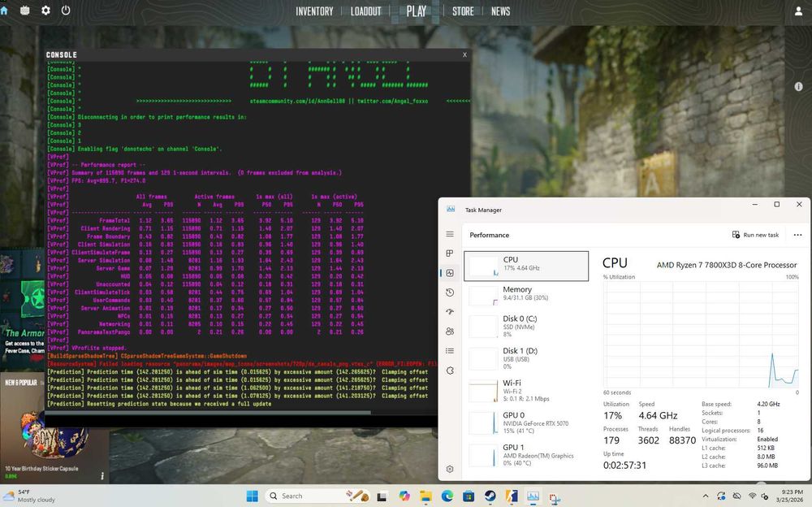The image size is (812, 507).
Task: Launch Copilot from the taskbar
Action: [x=404, y=496]
